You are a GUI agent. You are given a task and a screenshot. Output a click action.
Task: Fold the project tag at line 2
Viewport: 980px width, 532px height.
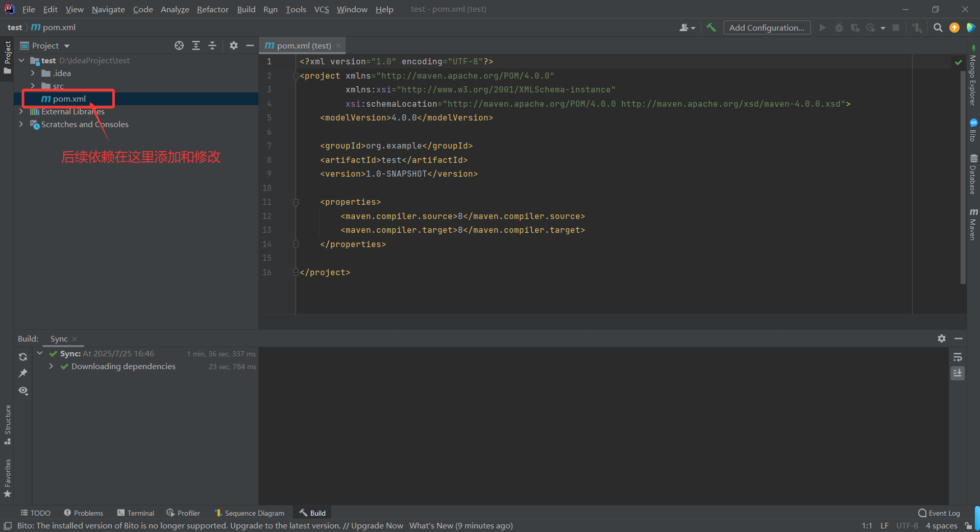tap(296, 76)
